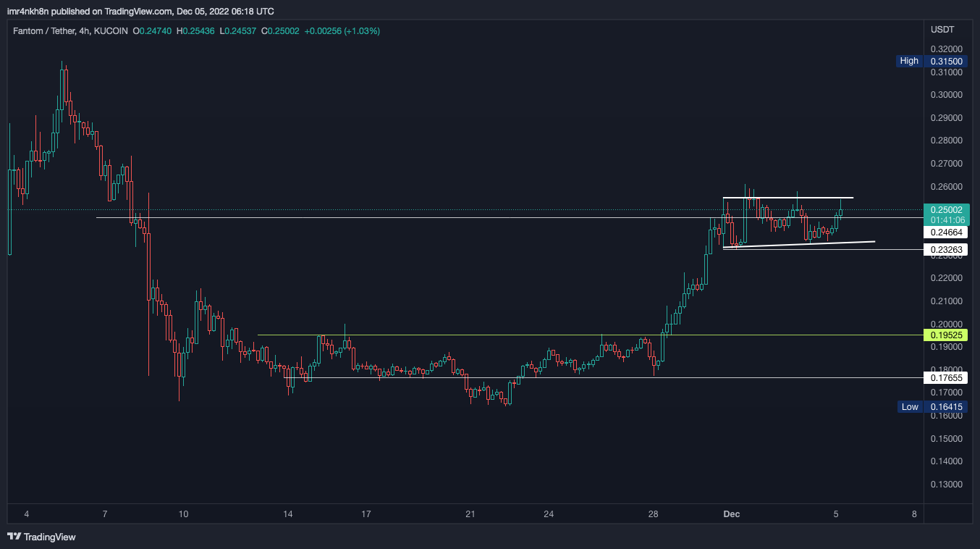Click the low value L0.24537
The image size is (980, 549).
pos(237,31)
